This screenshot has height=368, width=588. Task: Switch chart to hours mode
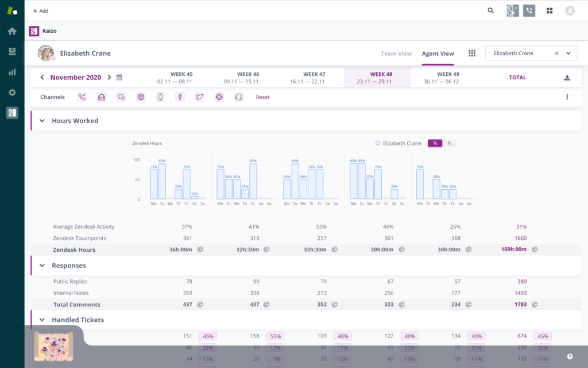(x=449, y=143)
